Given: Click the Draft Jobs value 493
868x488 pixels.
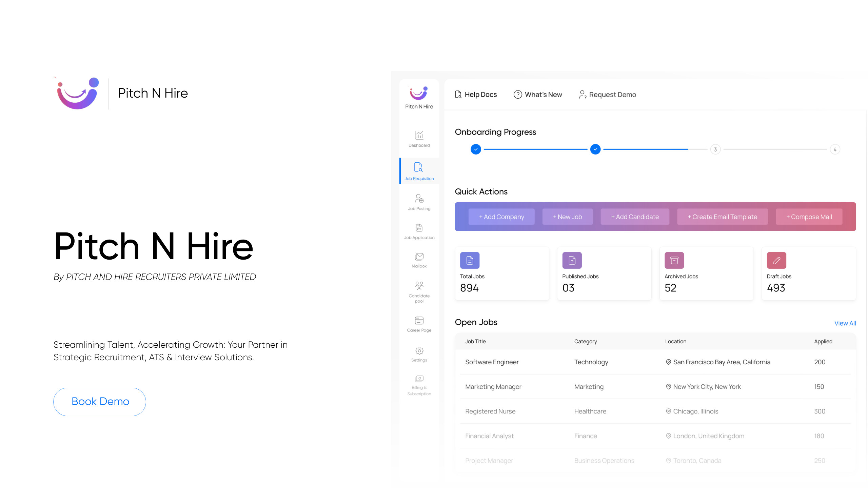Looking at the screenshot, I should point(776,288).
